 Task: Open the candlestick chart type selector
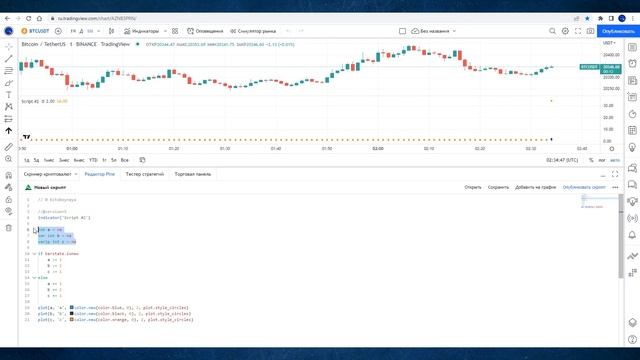(x=111, y=31)
